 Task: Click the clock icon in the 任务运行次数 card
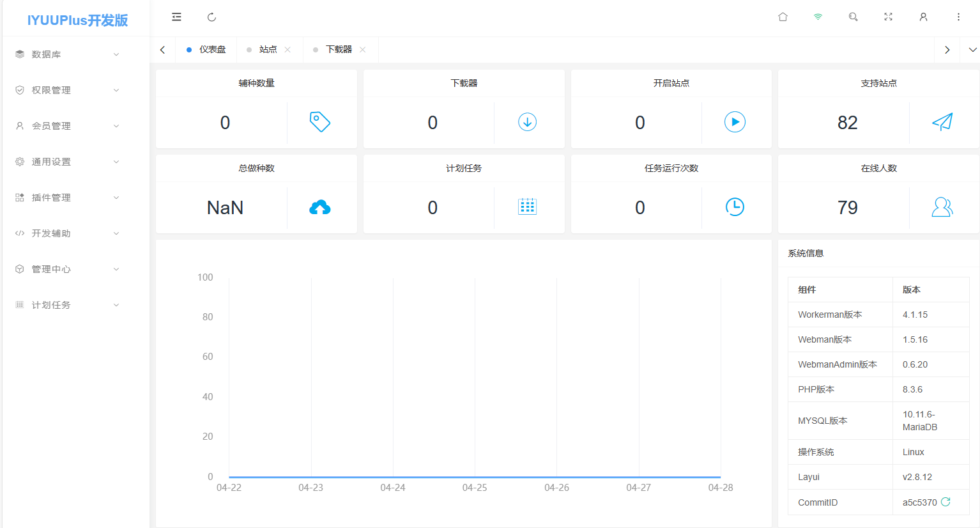735,206
